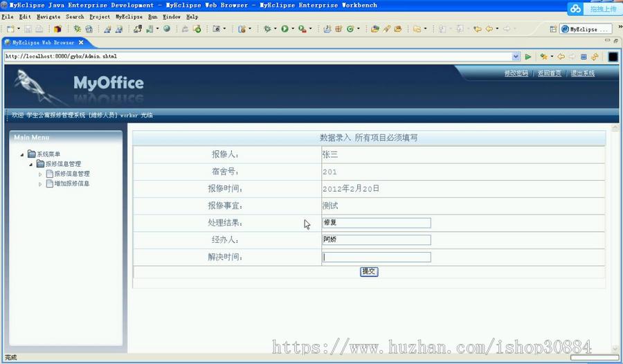Open the MyEclipse menu
This screenshot has width=623, height=364.
pyautogui.click(x=129, y=17)
